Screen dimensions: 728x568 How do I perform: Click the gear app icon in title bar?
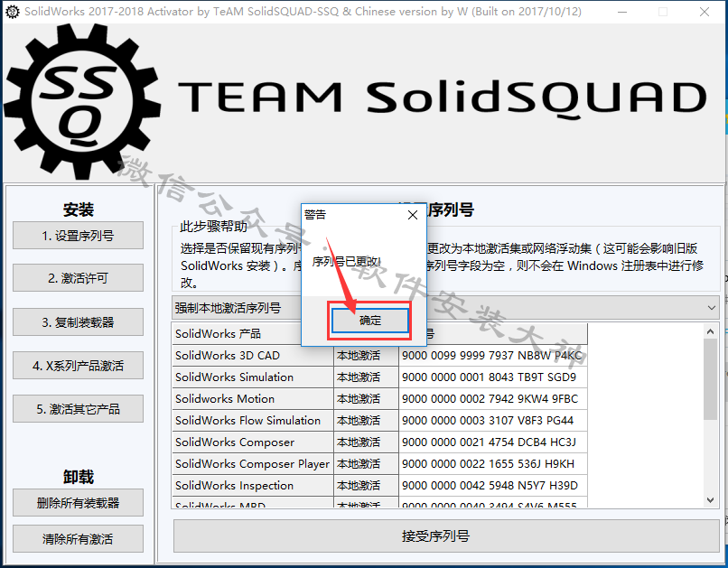tap(13, 12)
